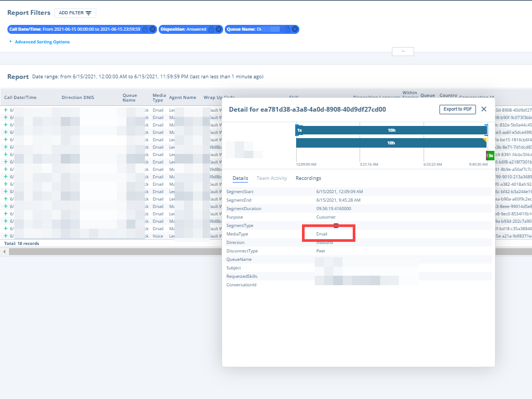The height and width of the screenshot is (399, 532).
Task: Click the Purpose value 'Customer'
Action: coord(326,217)
